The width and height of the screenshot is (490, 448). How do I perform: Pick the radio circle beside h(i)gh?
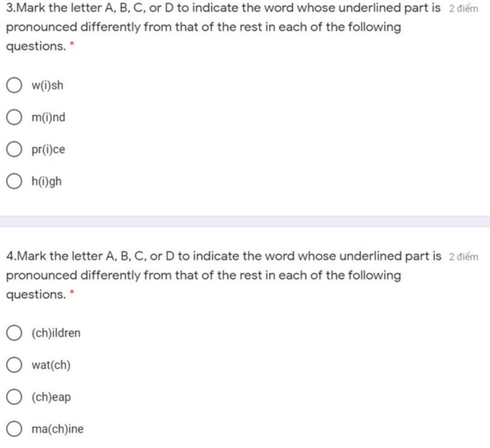point(14,181)
